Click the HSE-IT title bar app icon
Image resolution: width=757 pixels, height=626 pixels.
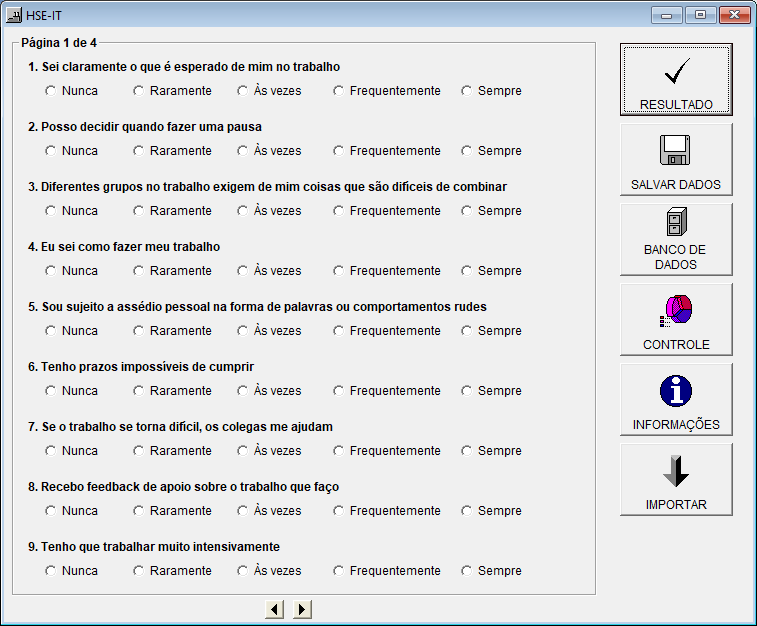[x=15, y=15]
